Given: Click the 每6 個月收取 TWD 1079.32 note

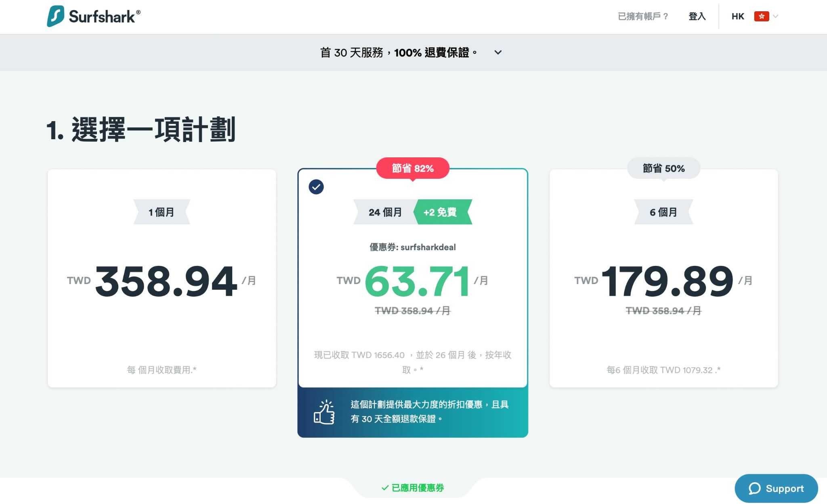Looking at the screenshot, I should click(663, 370).
